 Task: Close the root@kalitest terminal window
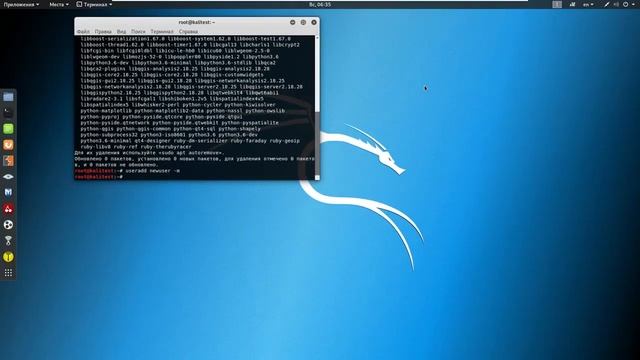314,22
